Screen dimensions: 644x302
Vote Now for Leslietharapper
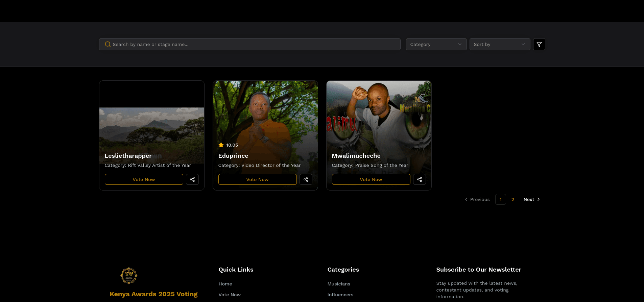pos(144,179)
